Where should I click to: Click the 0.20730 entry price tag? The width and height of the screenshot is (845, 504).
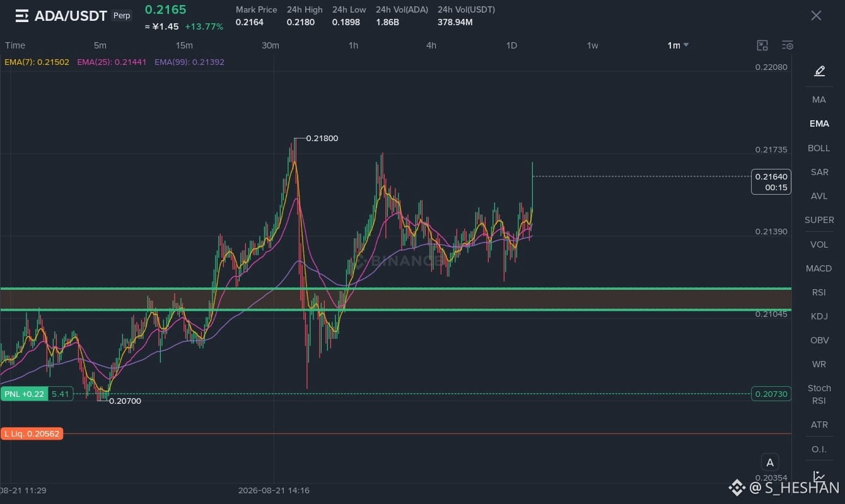[771, 394]
